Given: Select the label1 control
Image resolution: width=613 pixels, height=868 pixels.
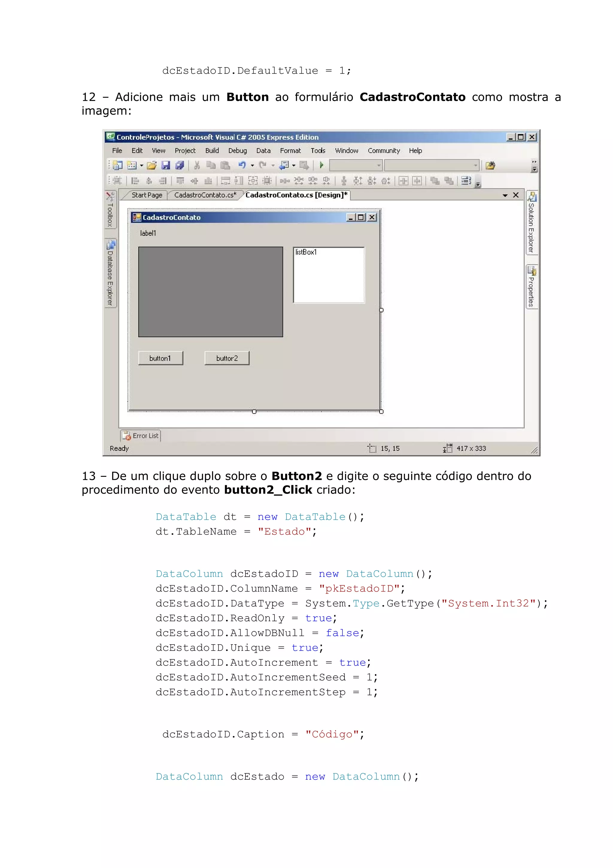Looking at the screenshot, I should coord(148,233).
